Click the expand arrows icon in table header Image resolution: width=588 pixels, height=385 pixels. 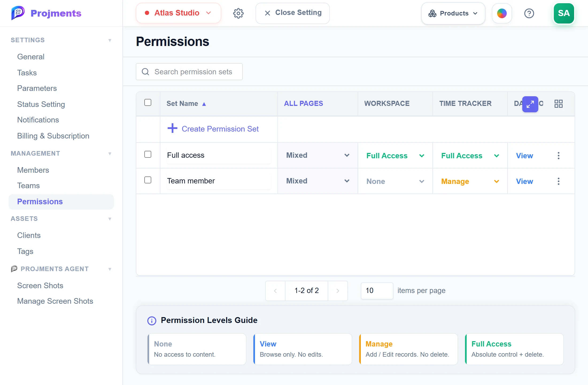530,104
